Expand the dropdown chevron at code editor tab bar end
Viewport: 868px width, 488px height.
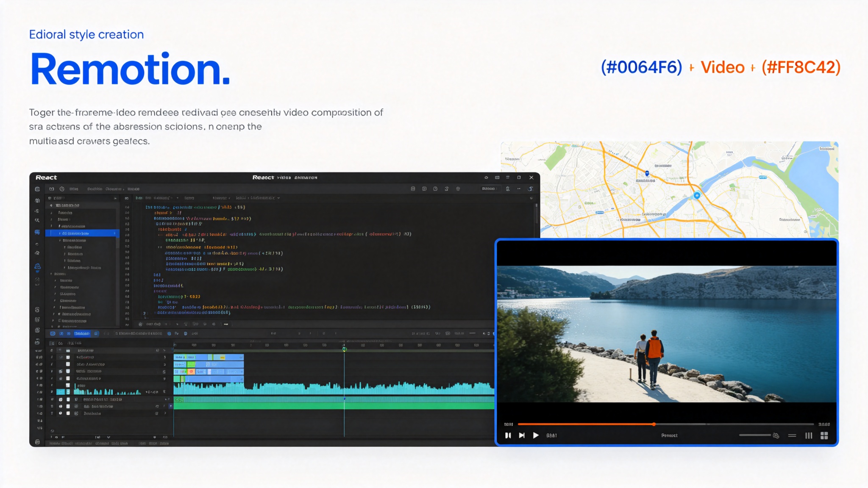coord(278,198)
